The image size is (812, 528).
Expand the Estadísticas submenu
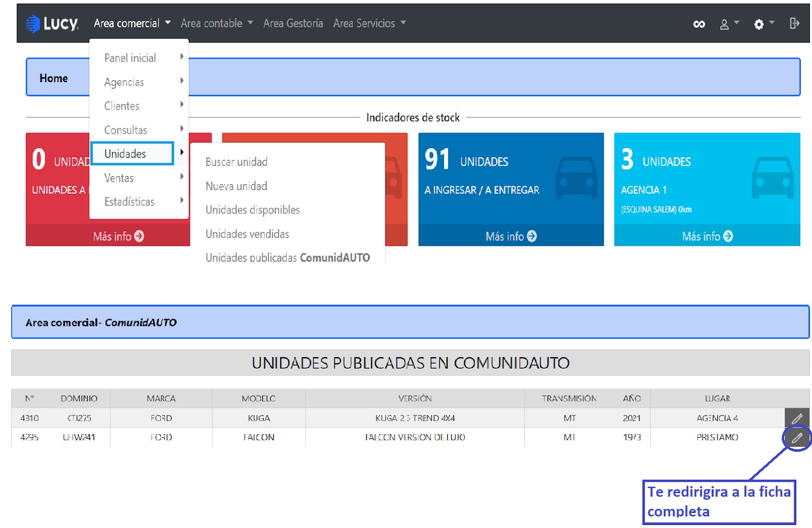(x=139, y=202)
